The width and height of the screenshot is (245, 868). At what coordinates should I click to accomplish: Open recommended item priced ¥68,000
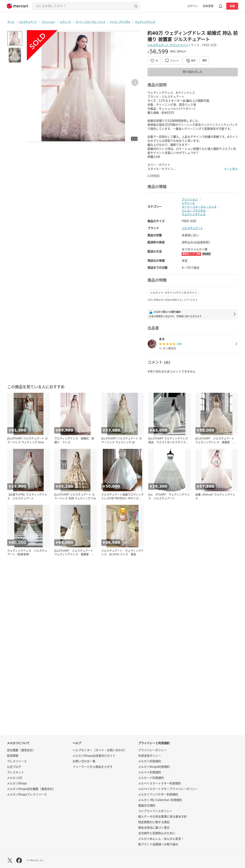[122, 530]
